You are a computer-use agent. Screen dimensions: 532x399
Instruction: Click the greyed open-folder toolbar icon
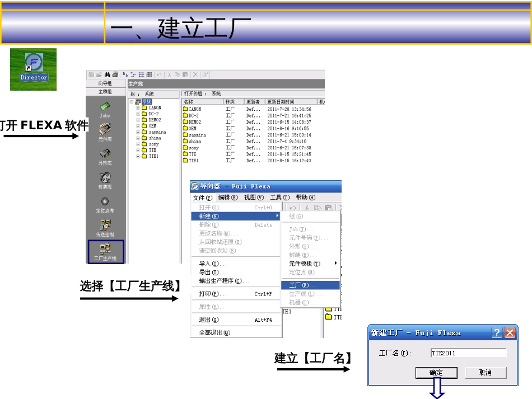[99, 74]
